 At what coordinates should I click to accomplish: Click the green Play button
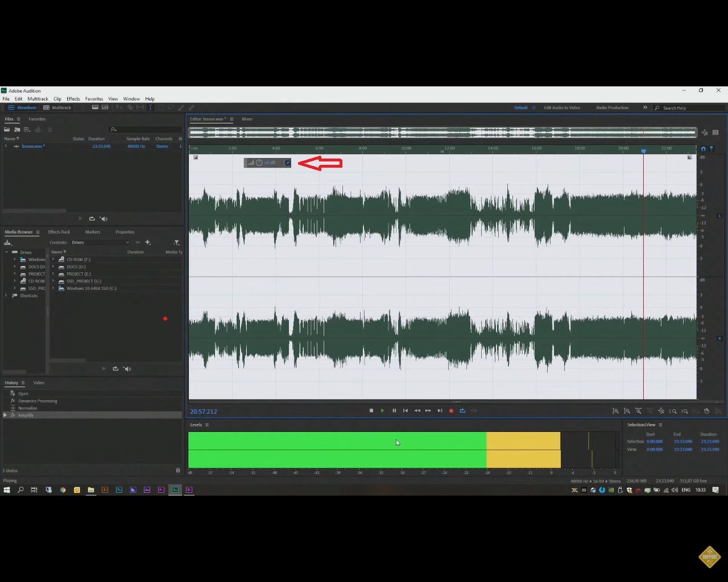[x=382, y=410]
